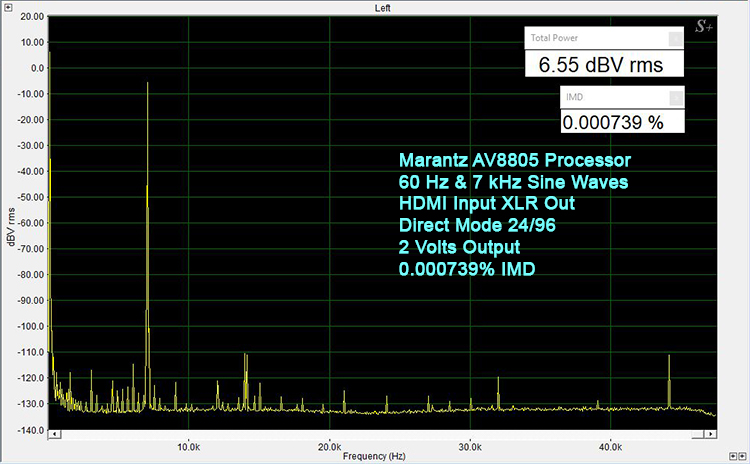The image size is (750, 464).
Task: Click the '-40.00' y-axis label
Action: point(31,172)
